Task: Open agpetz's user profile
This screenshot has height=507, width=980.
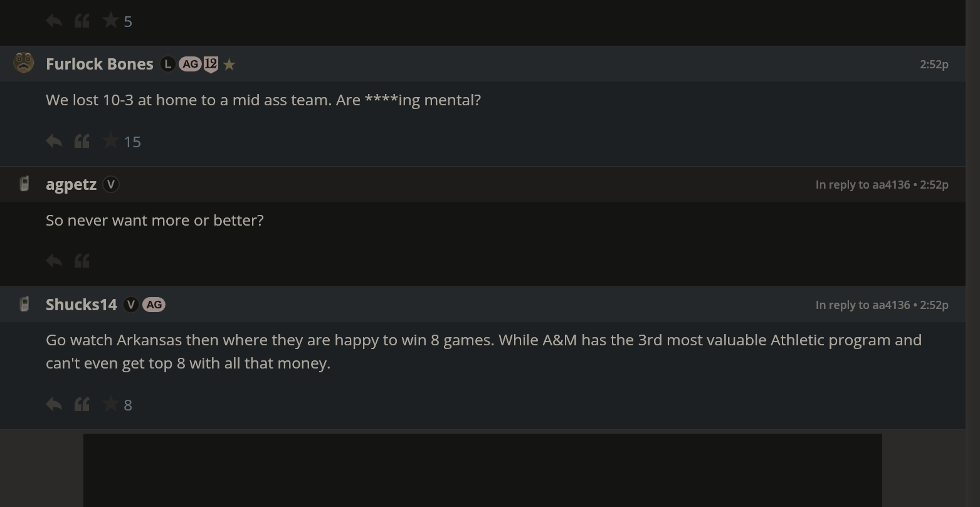Action: [x=71, y=184]
